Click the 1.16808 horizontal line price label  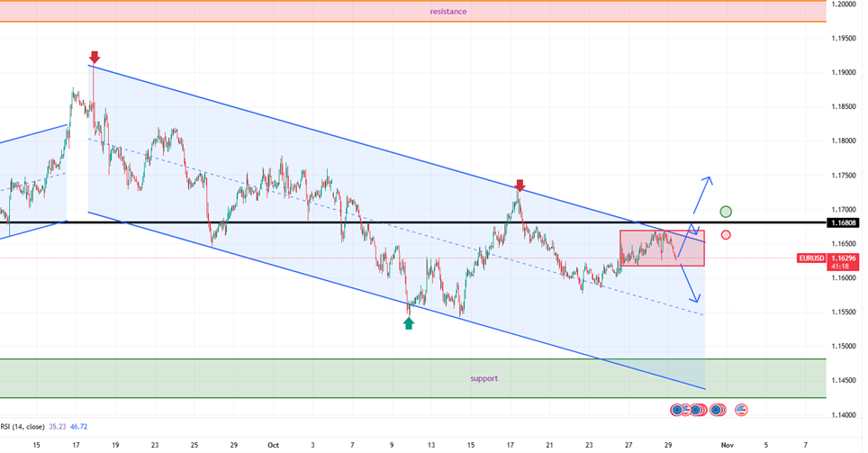pos(845,222)
